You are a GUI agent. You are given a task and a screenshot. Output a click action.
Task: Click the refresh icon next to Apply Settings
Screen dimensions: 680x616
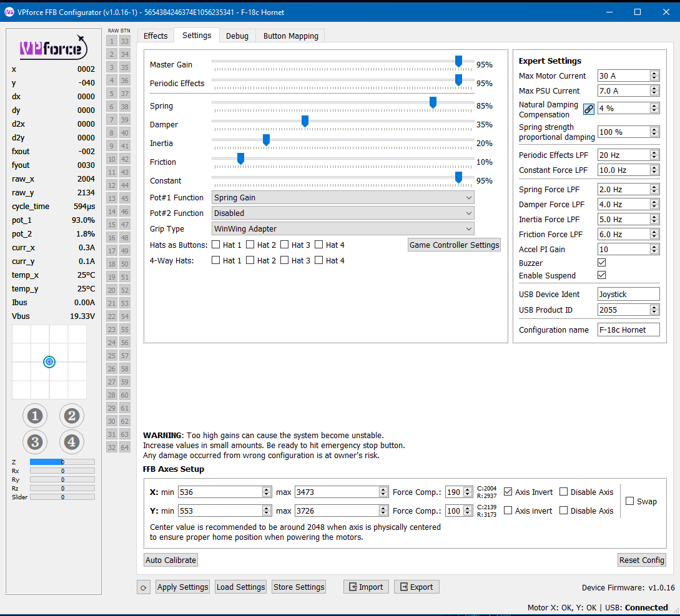click(144, 587)
